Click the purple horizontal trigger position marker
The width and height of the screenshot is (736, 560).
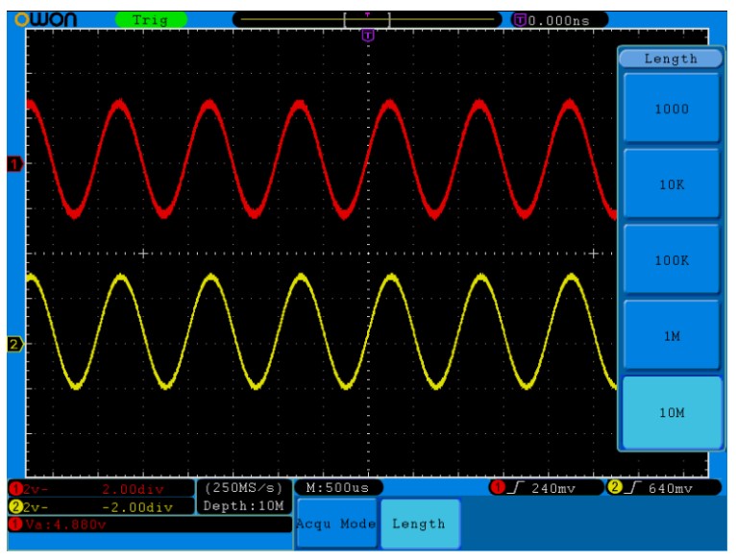click(368, 36)
